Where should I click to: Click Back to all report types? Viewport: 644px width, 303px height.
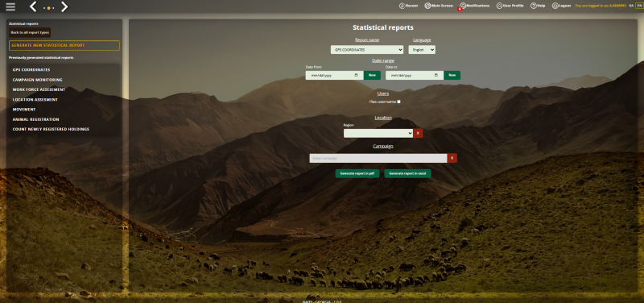pos(30,32)
